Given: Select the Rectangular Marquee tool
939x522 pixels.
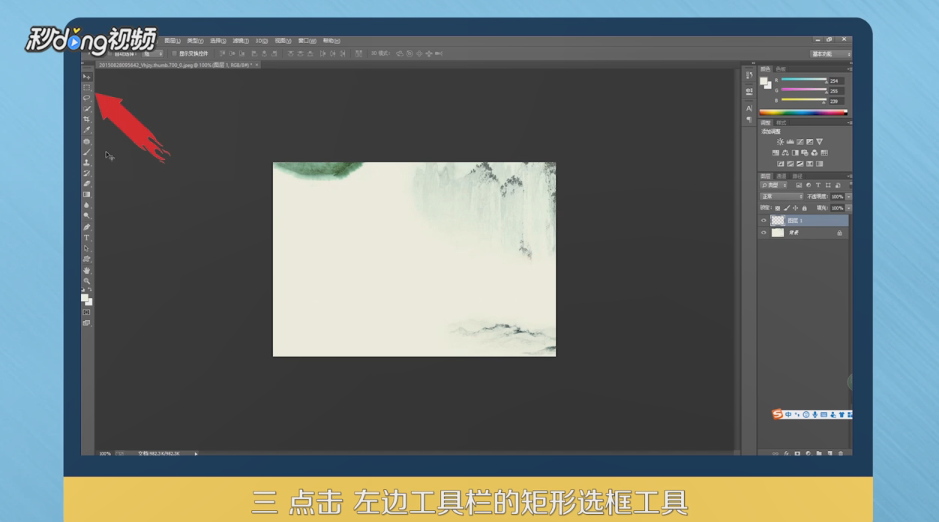Looking at the screenshot, I should (87, 87).
